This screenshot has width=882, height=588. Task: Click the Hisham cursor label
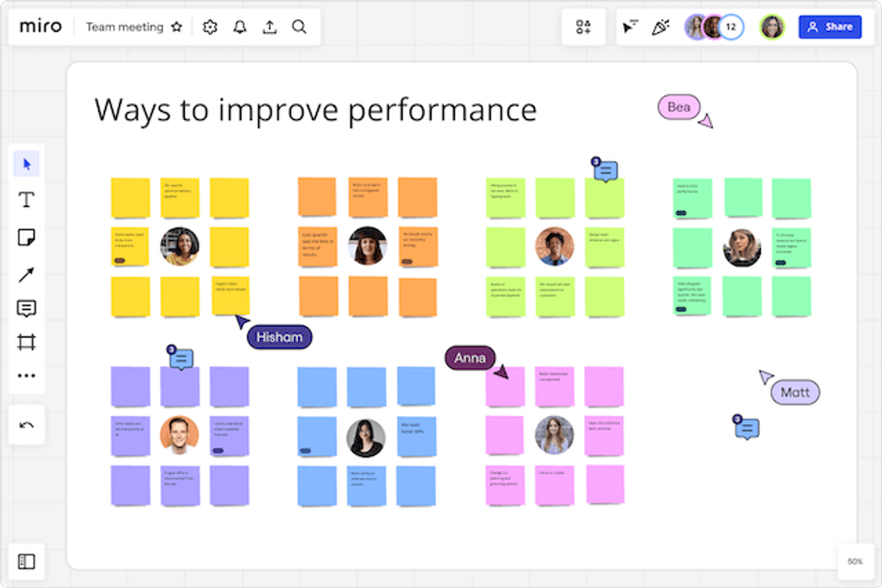click(280, 337)
